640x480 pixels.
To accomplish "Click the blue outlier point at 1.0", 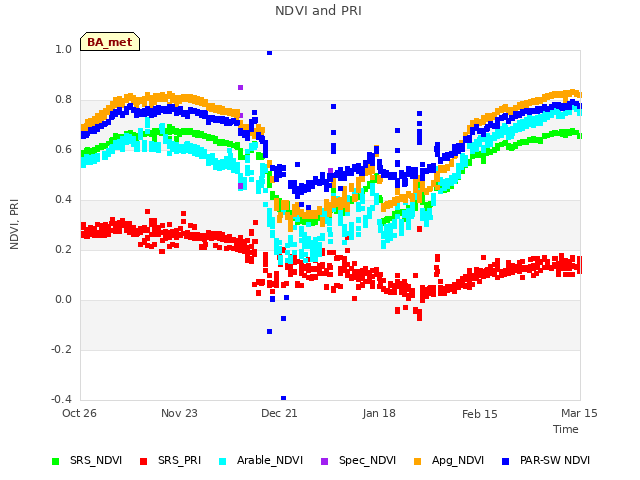I will (x=269, y=52).
